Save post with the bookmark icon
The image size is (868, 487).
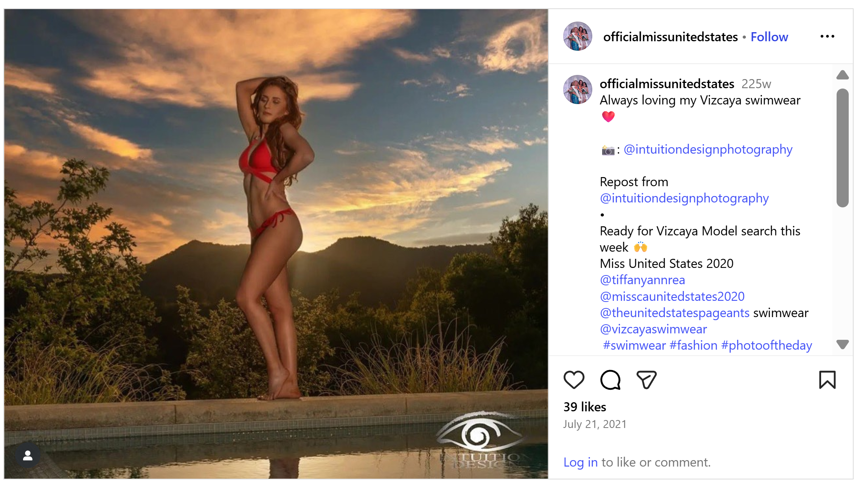pyautogui.click(x=827, y=380)
